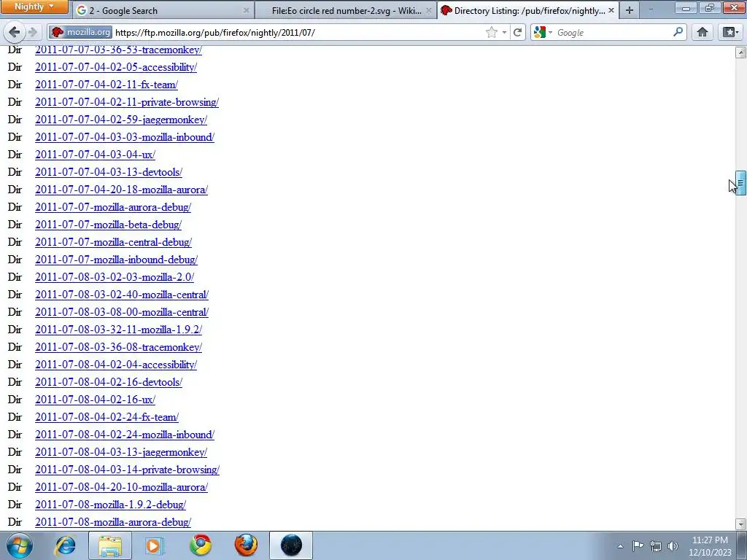Select the Nightly globe taskbar icon
The height and width of the screenshot is (560, 747).
(x=291, y=545)
